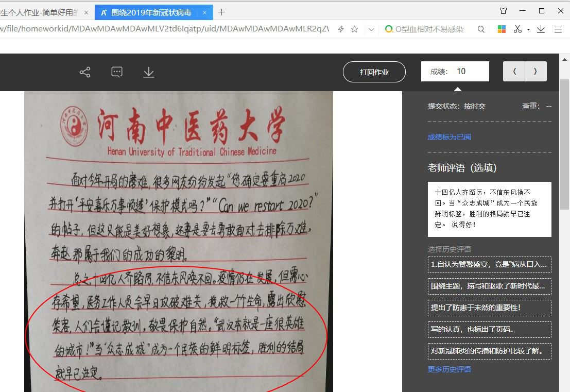Image resolution: width=570 pixels, height=392 pixels.
Task: Open the comment annotation icon
Action: [117, 72]
